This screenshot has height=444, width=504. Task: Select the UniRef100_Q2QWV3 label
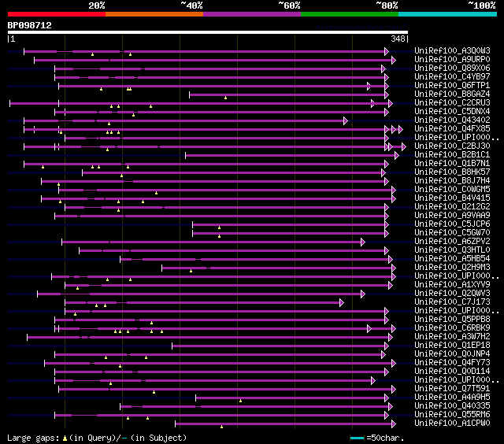point(452,294)
